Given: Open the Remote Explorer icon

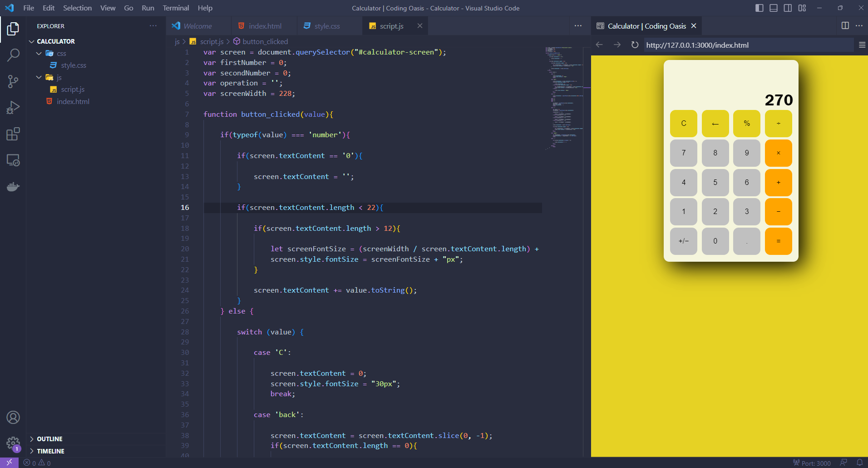Looking at the screenshot, I should [x=13, y=160].
